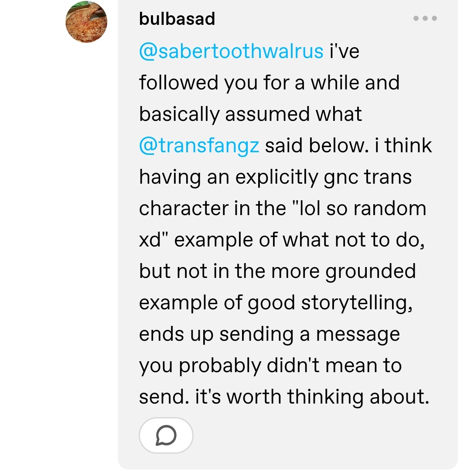
Task: View bulbasad's pizza profile avatar
Action: (86, 22)
